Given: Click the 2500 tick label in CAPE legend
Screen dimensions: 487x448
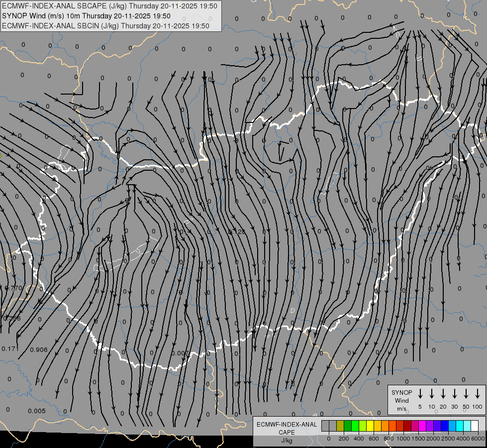Looking at the screenshot, I should click(448, 439).
